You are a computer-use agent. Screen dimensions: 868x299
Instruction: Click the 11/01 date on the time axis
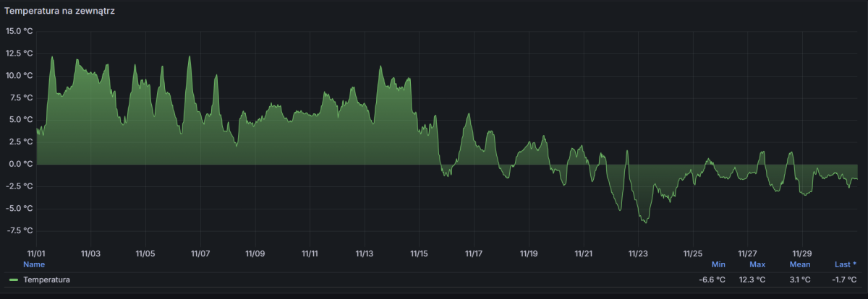click(x=36, y=253)
